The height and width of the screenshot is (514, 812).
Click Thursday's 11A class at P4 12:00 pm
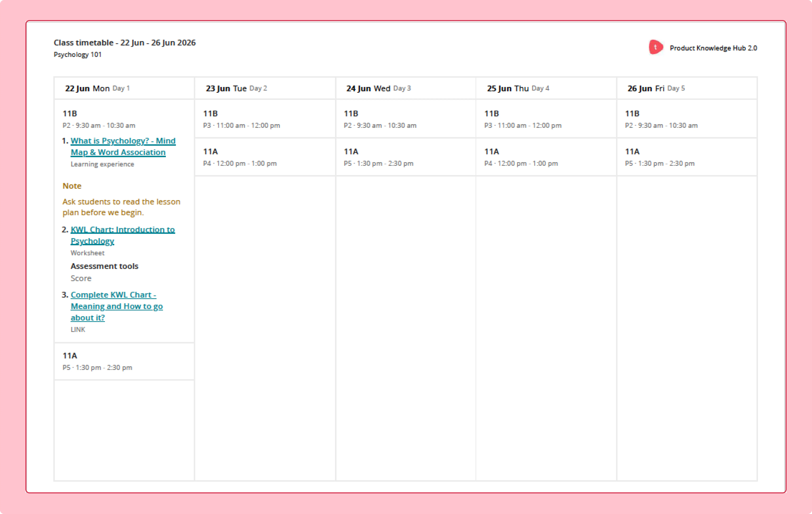point(546,157)
